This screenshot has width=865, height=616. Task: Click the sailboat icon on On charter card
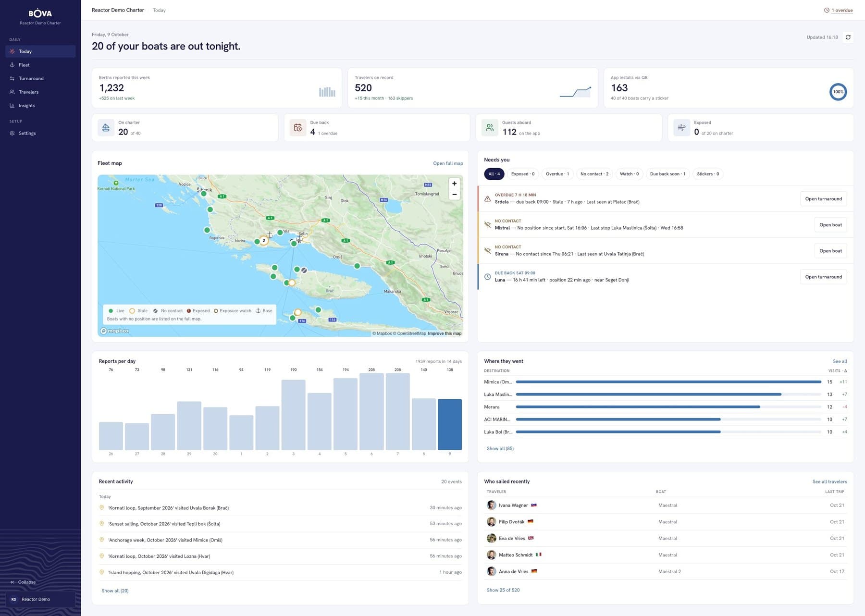coord(106,128)
